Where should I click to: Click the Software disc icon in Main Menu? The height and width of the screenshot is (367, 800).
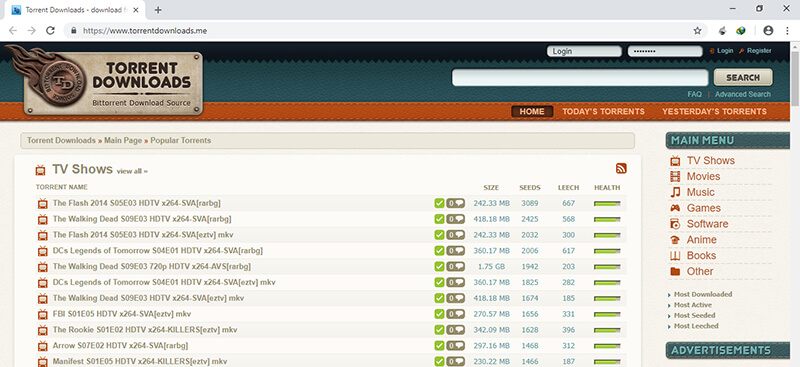click(x=675, y=224)
